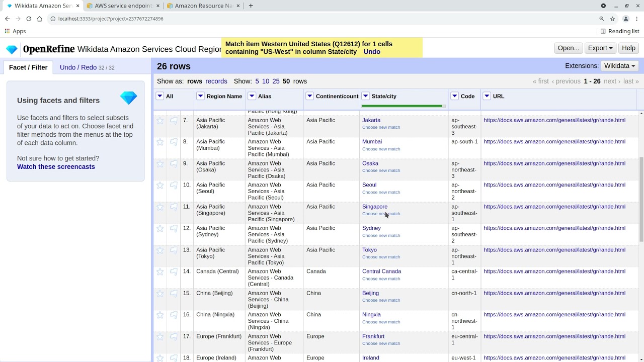Image resolution: width=644 pixels, height=362 pixels.
Task: Choose new match for Singapore
Action: point(381,214)
